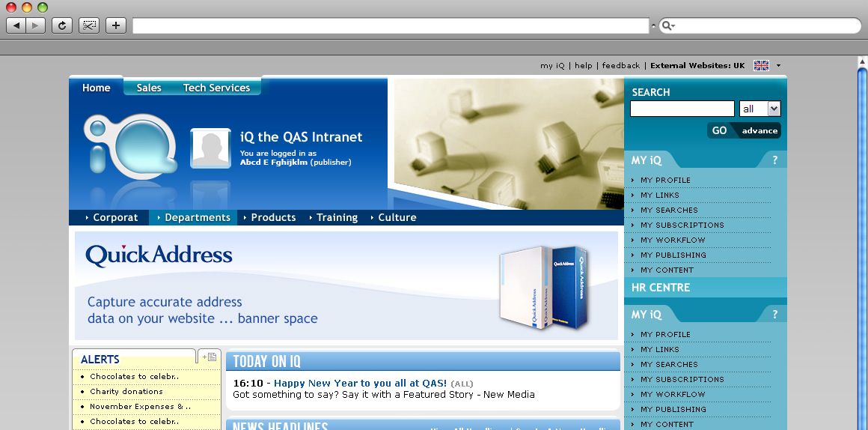Click the page's vertical scrollbar

(x=862, y=247)
